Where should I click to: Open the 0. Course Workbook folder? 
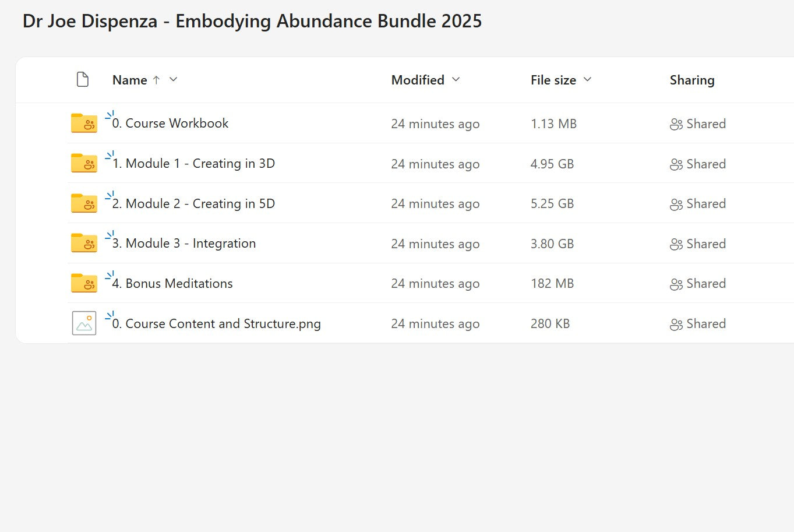point(177,124)
